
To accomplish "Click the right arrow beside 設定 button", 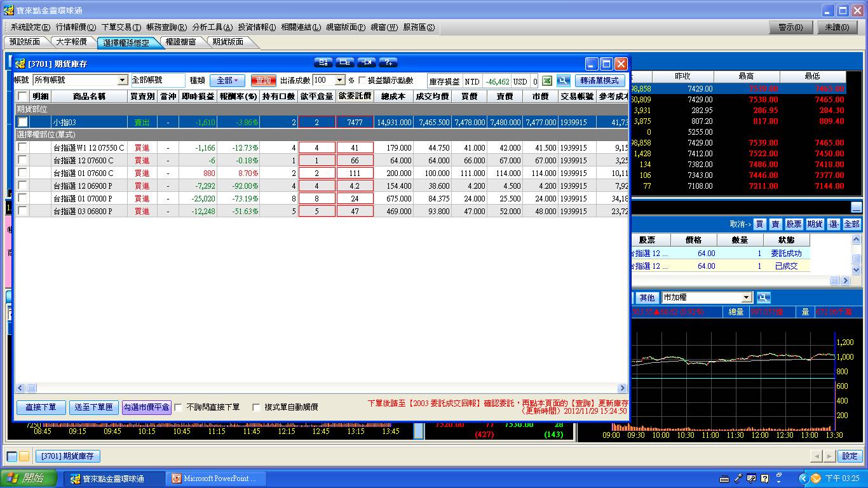I will pos(829,456).
